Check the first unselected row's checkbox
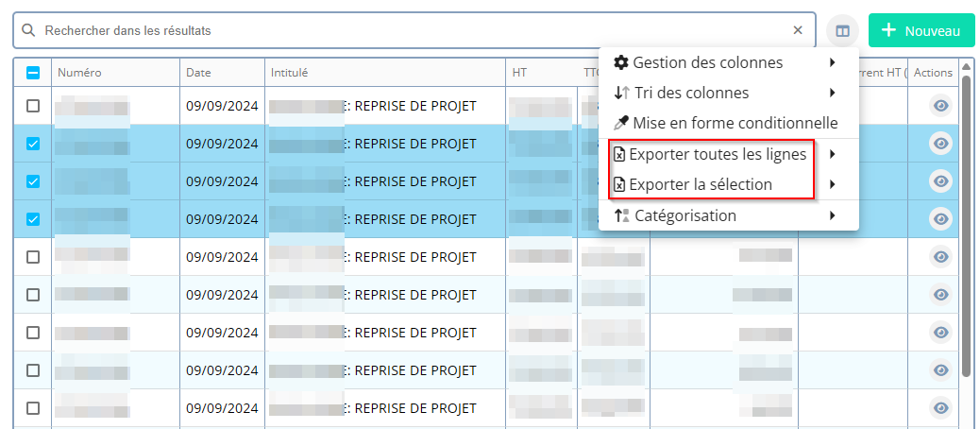 tap(33, 106)
